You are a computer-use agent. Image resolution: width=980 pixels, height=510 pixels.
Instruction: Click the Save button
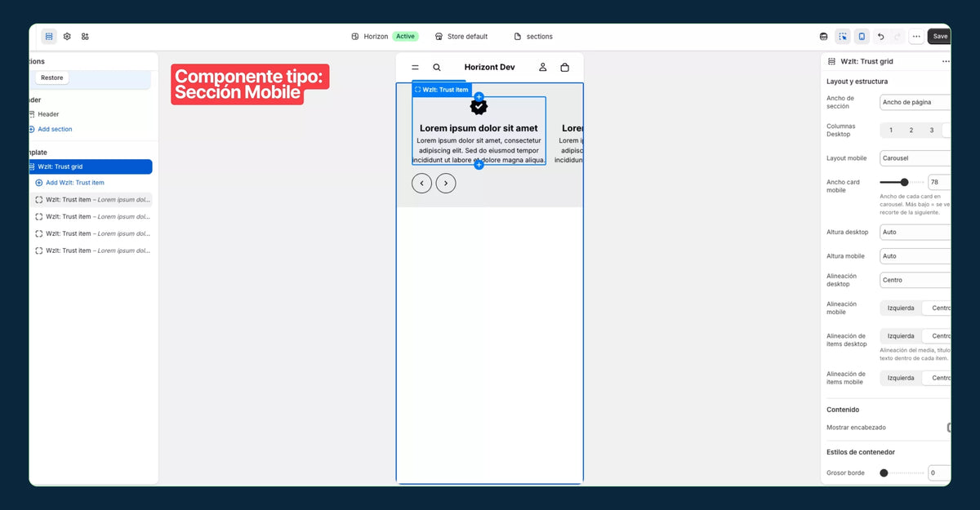point(940,37)
